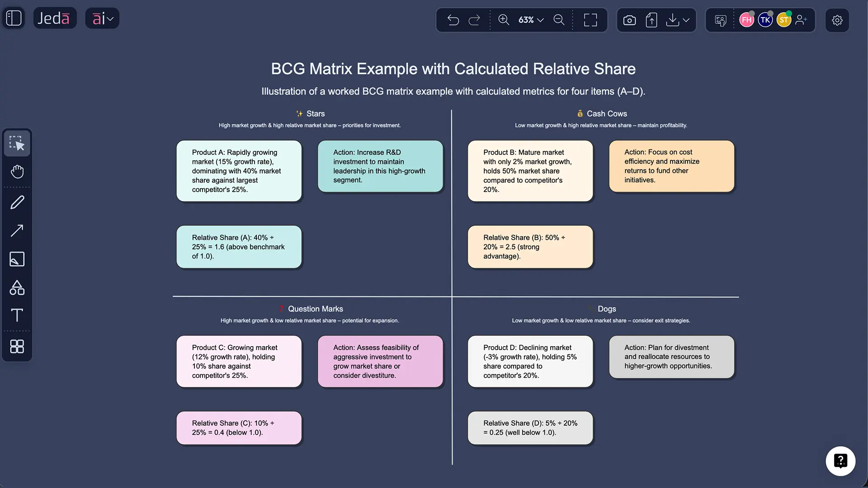Open the templates grid tool
This screenshot has width=868, height=488.
(x=17, y=347)
